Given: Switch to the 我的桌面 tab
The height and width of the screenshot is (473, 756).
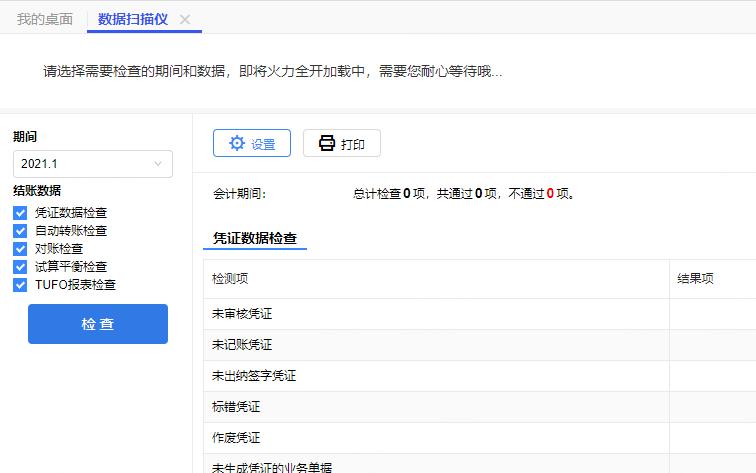Looking at the screenshot, I should coord(44,19).
